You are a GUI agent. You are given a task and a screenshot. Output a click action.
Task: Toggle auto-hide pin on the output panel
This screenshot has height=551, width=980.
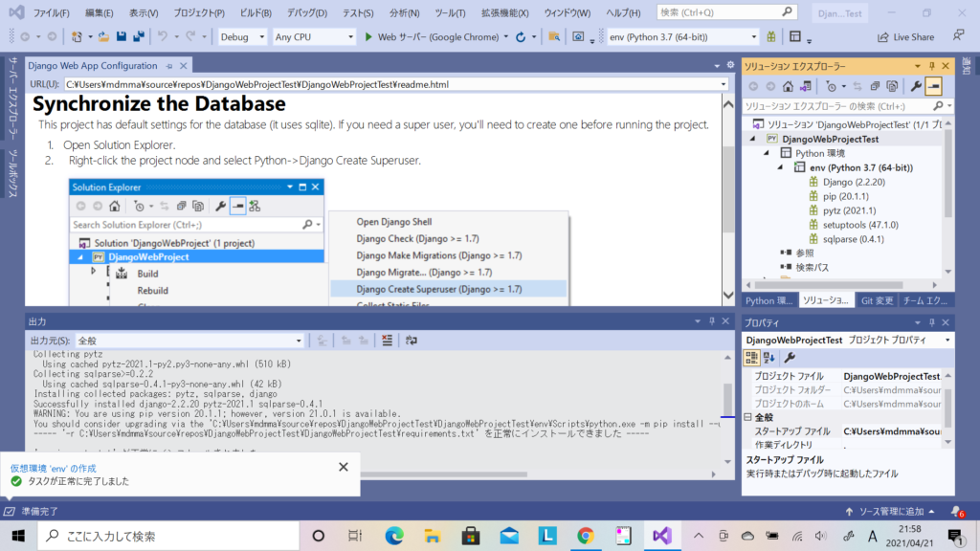[x=712, y=321]
